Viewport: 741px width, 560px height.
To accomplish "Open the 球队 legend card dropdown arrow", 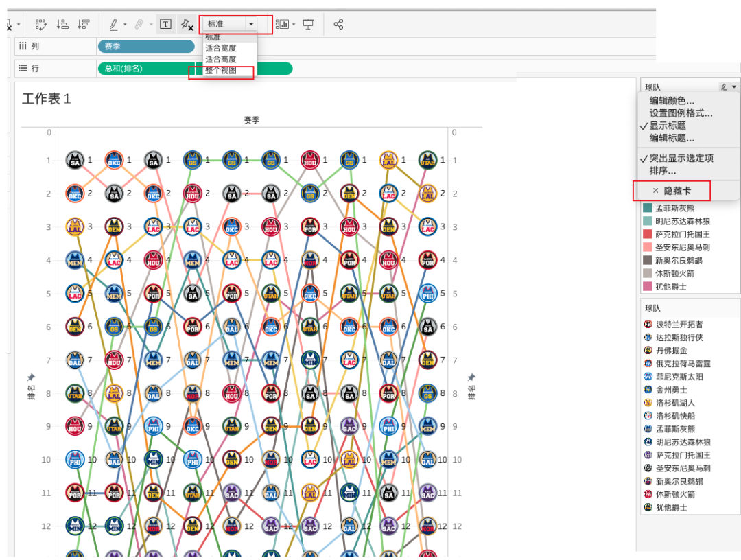I will tap(734, 87).
